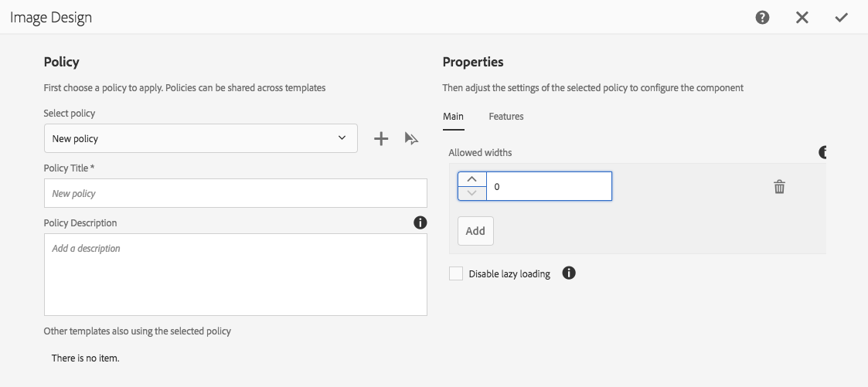Click into the Policy Description textarea
The height and width of the screenshot is (387, 868).
coord(236,275)
